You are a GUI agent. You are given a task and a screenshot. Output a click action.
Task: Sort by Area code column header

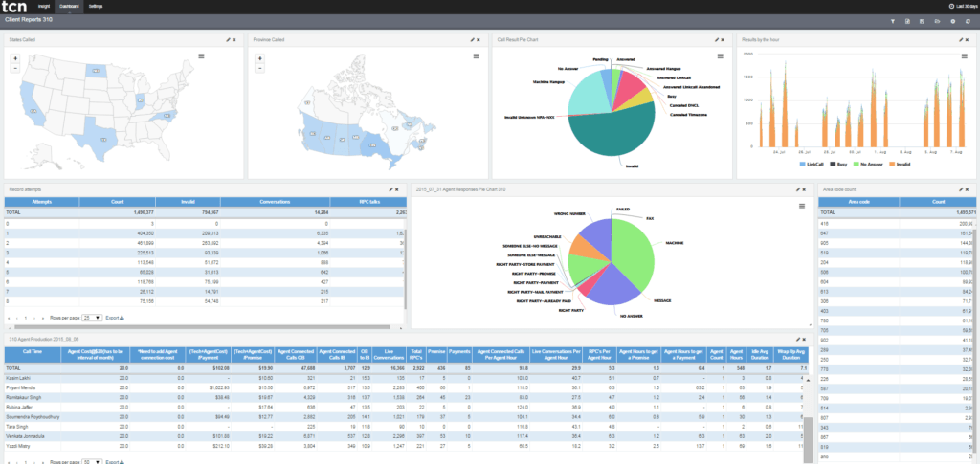858,202
